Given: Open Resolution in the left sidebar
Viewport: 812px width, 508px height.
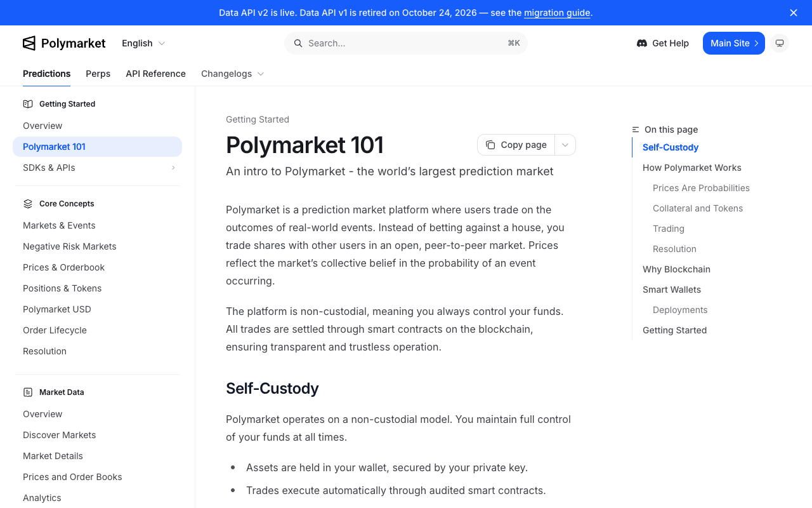Looking at the screenshot, I should (x=97, y=351).
